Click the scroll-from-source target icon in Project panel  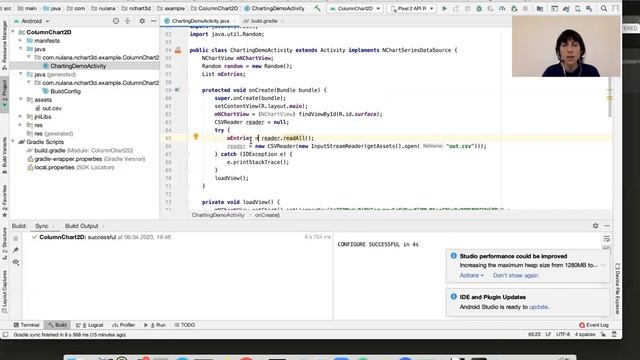116,21
